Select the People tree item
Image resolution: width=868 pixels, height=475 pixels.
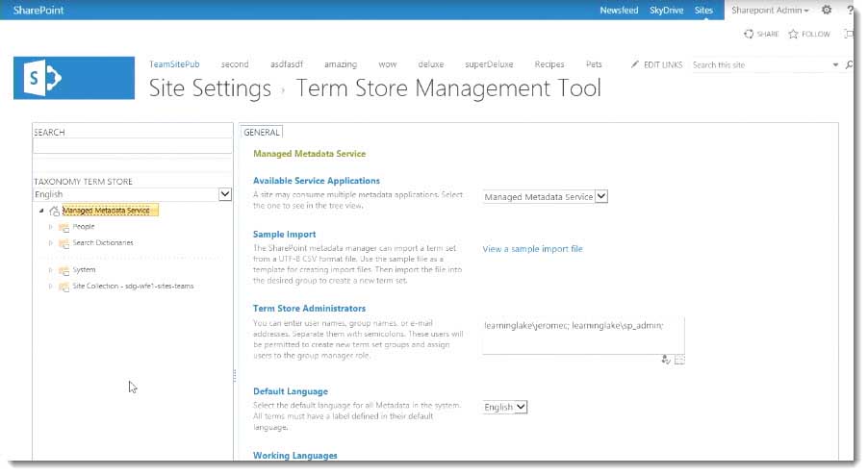click(84, 227)
